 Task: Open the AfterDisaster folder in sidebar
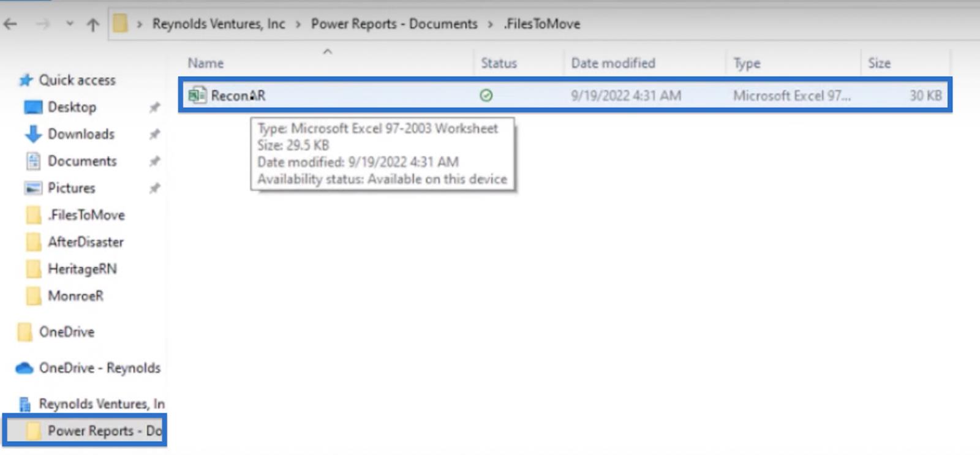pos(86,242)
